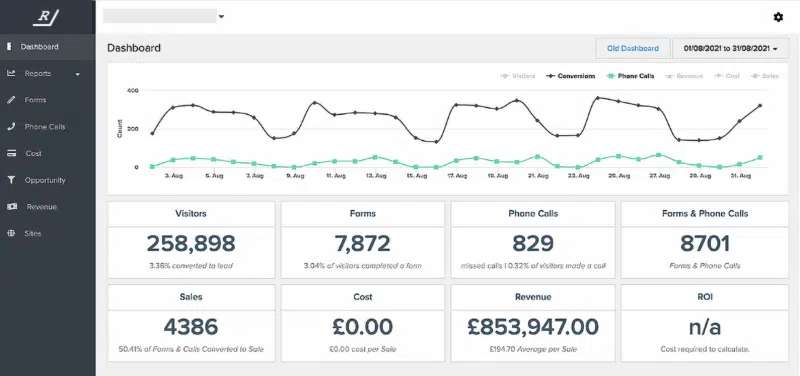This screenshot has height=376, width=800.
Task: Click the ROI card heading
Action: (705, 296)
